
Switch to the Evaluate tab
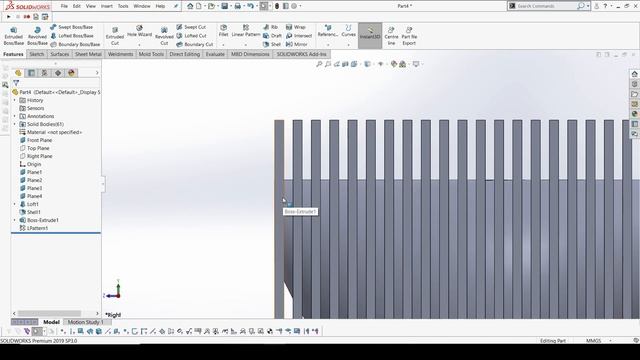coord(215,54)
